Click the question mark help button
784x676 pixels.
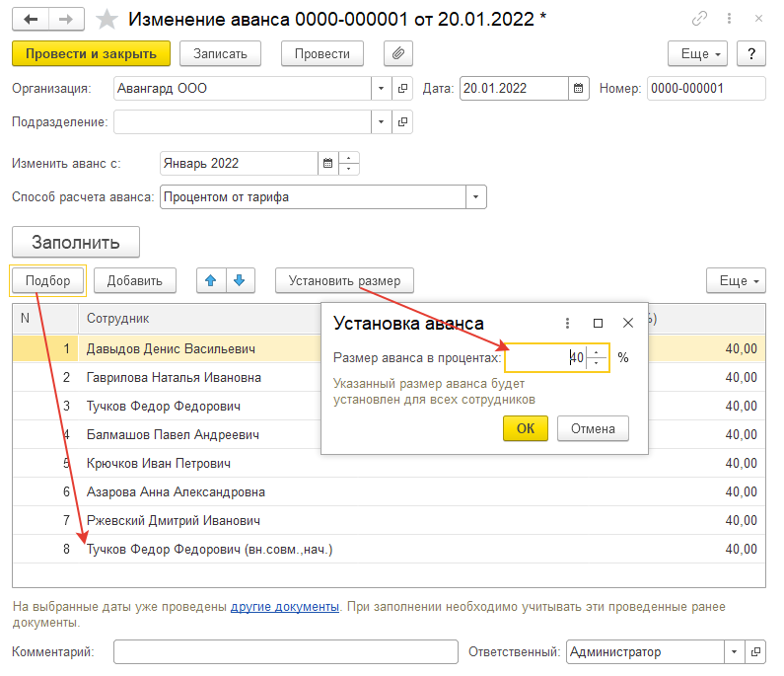pos(751,53)
